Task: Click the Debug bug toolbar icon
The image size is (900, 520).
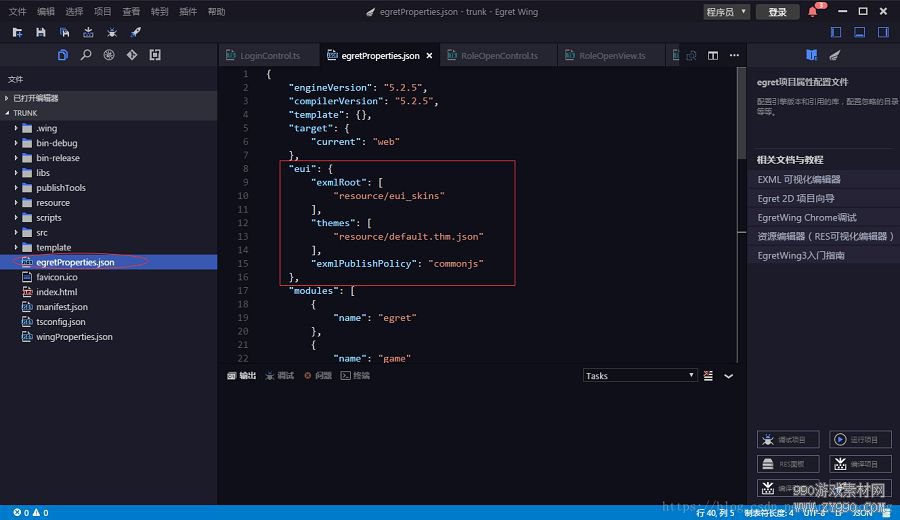Action: (112, 33)
